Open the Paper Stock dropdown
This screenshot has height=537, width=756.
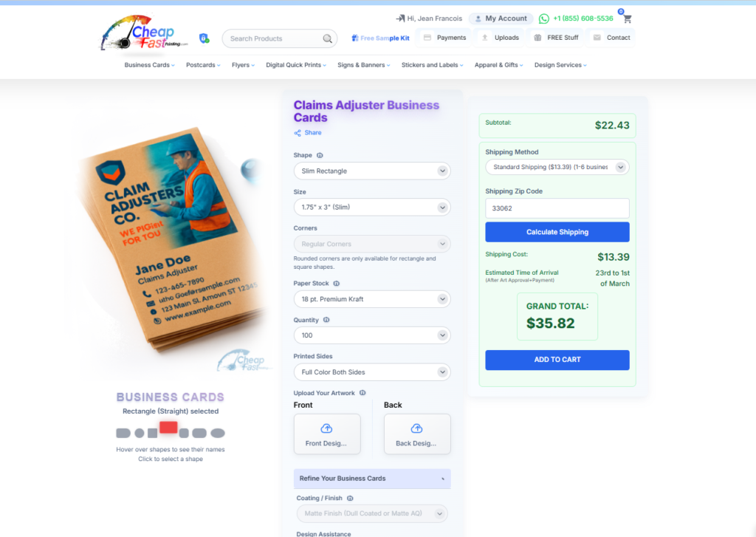click(372, 299)
